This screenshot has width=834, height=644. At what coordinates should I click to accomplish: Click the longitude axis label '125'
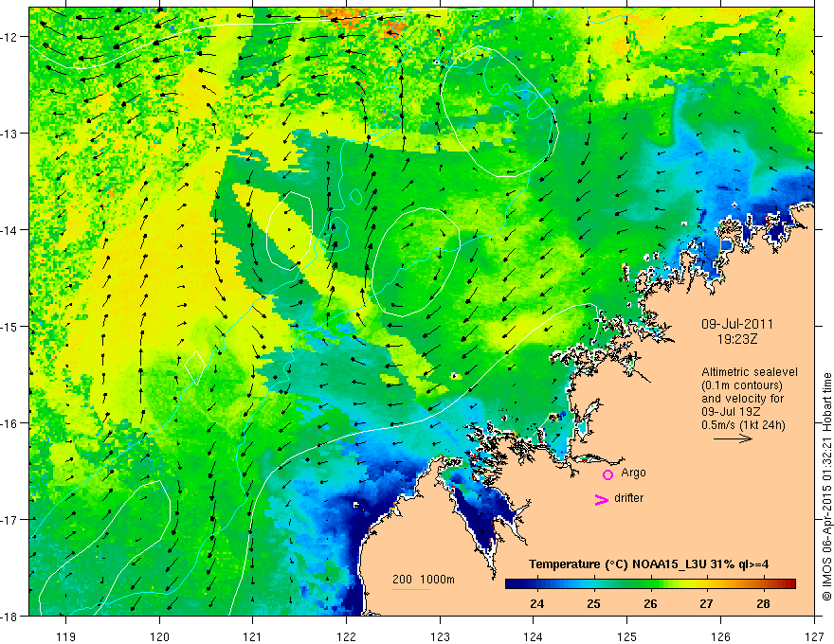coord(627,636)
